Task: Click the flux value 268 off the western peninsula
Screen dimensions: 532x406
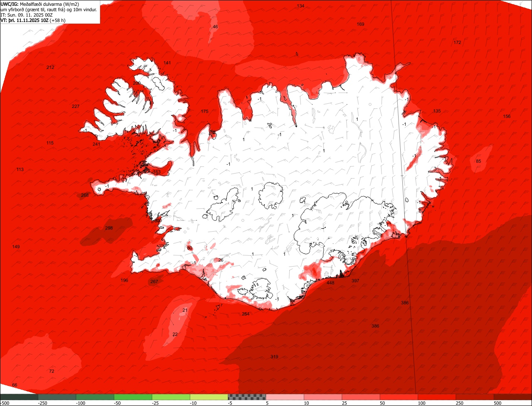Action: click(85, 195)
